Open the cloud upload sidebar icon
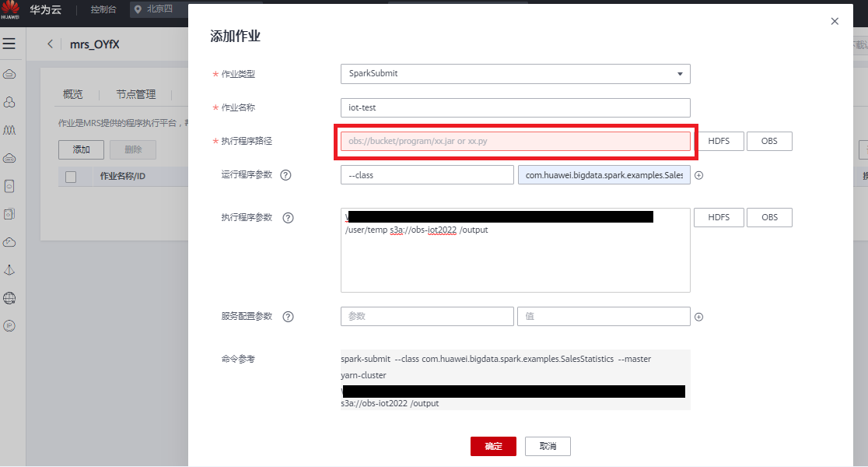This screenshot has width=868, height=467. [9, 242]
